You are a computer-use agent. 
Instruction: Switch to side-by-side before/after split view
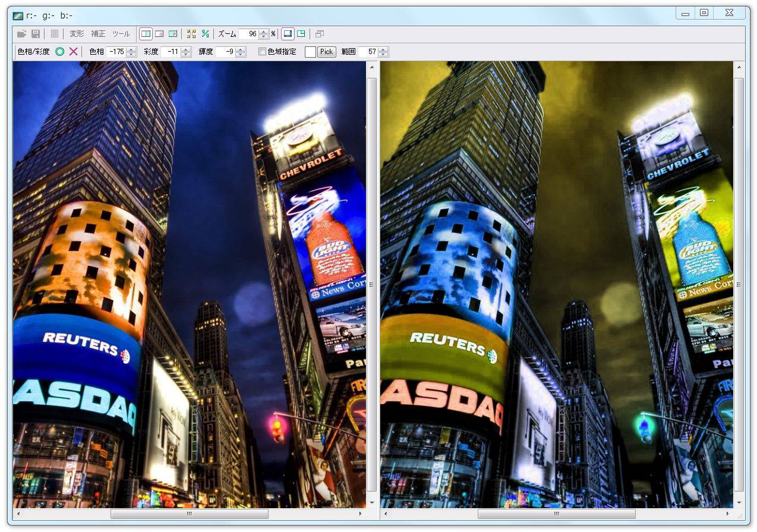pos(146,34)
